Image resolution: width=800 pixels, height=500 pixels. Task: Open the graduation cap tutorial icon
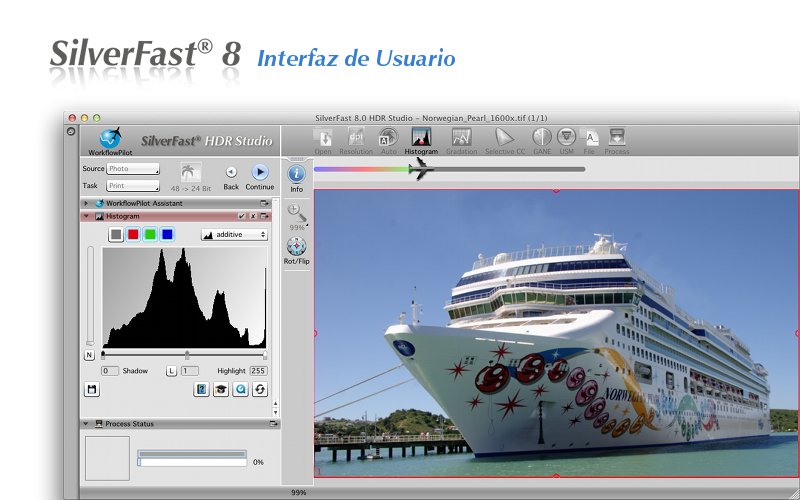[221, 389]
